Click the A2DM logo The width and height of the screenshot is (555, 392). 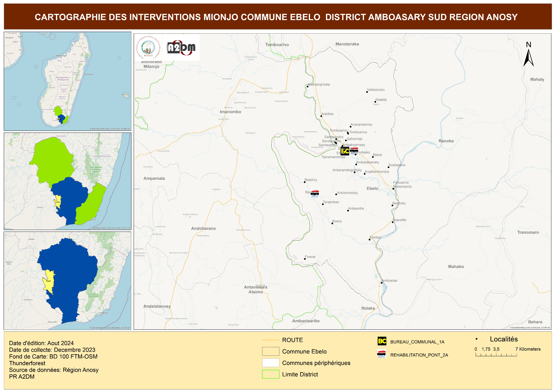181,48
